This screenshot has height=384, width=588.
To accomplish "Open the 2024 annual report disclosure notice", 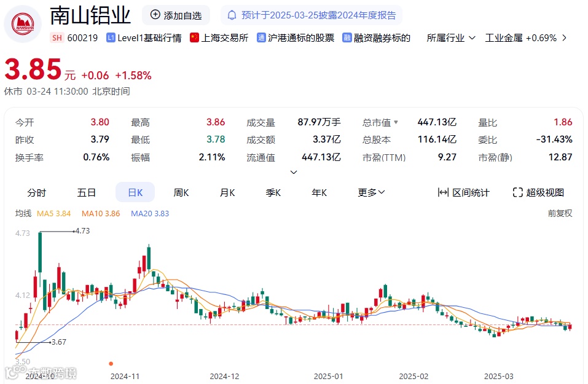I will 312,15.
